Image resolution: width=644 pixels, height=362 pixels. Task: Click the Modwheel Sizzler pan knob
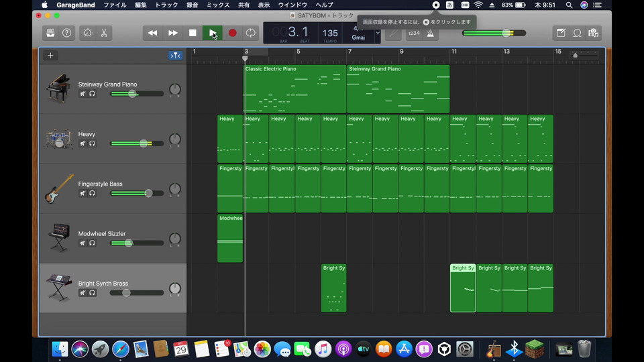pos(175,239)
